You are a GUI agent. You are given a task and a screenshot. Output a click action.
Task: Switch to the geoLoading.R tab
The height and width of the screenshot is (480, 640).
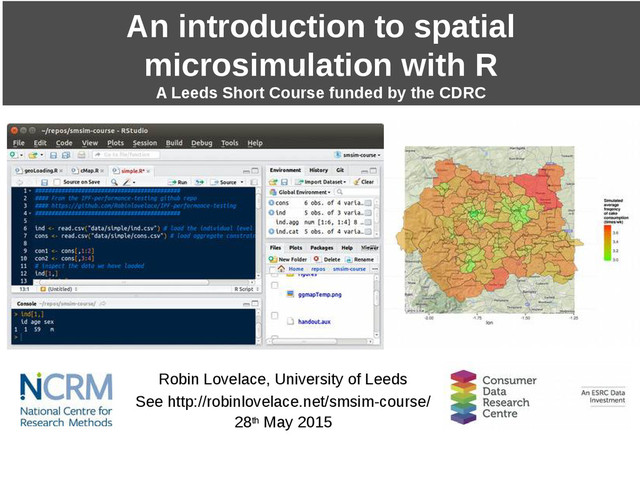click(40, 171)
